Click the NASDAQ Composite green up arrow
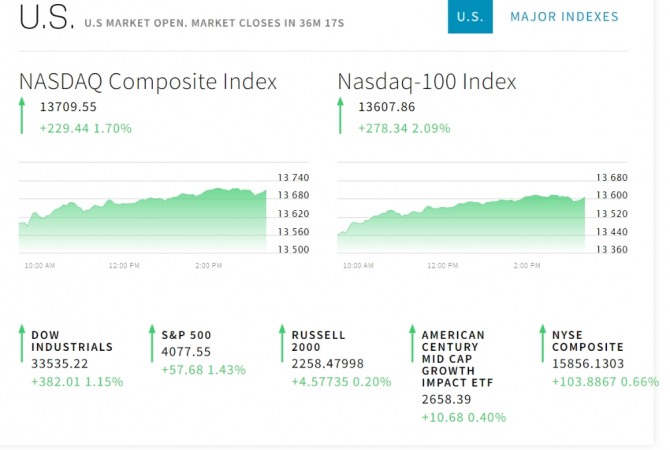 tap(22, 116)
